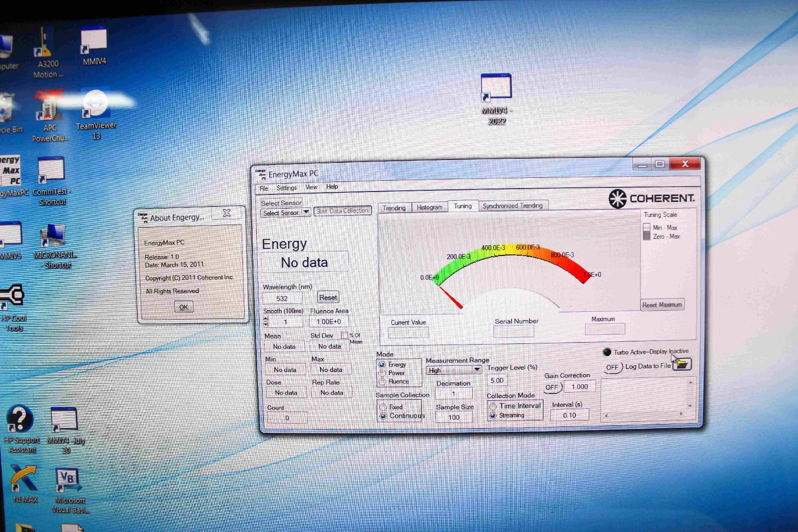Click the Reset Maximum button
The height and width of the screenshot is (532, 798).
[662, 305]
